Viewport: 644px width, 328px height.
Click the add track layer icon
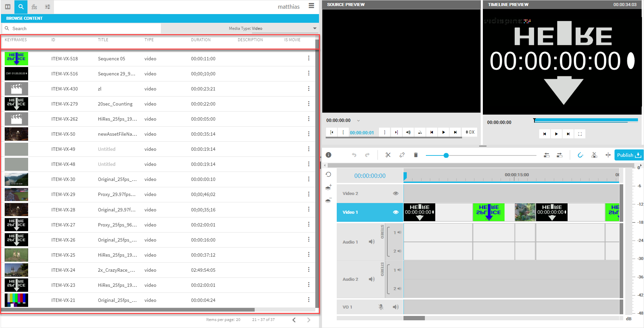tap(328, 187)
